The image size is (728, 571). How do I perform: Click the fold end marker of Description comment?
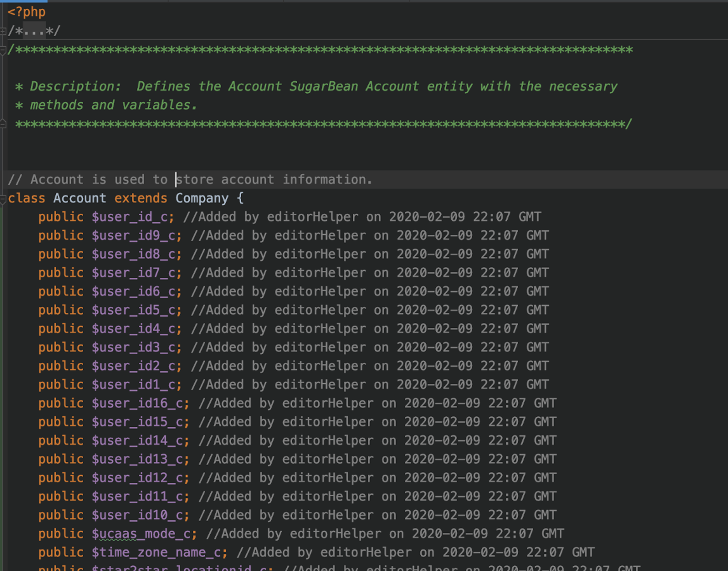4,124
